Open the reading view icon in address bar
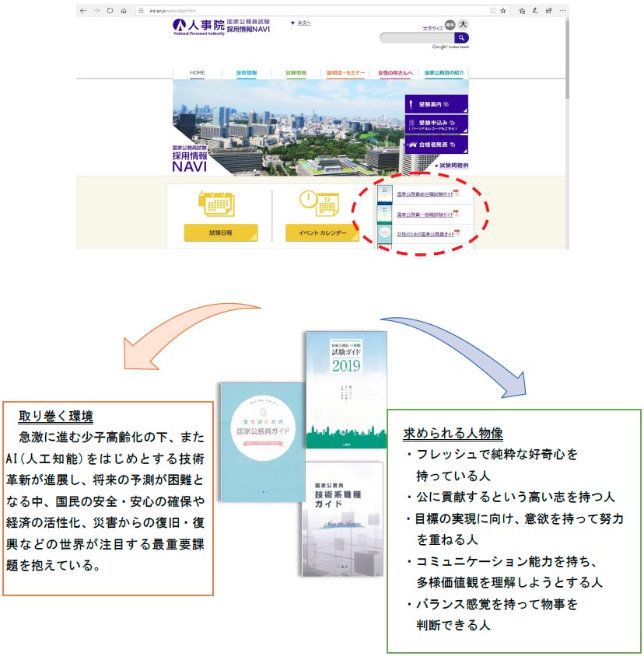 [493, 11]
